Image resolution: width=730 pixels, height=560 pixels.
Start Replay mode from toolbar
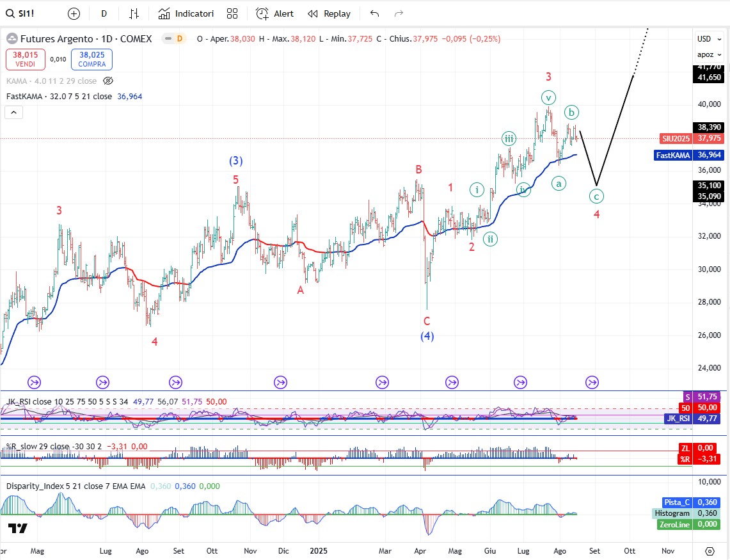tap(329, 13)
